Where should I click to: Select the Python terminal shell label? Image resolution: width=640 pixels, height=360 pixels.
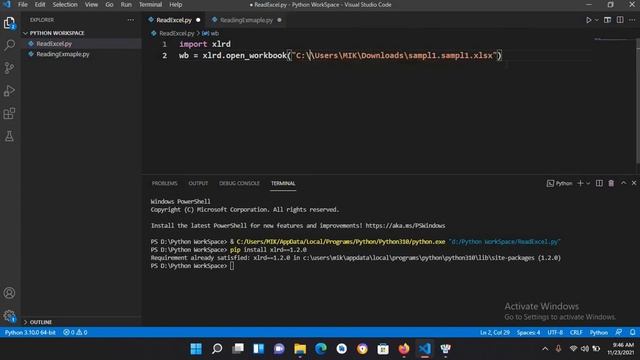560,183
